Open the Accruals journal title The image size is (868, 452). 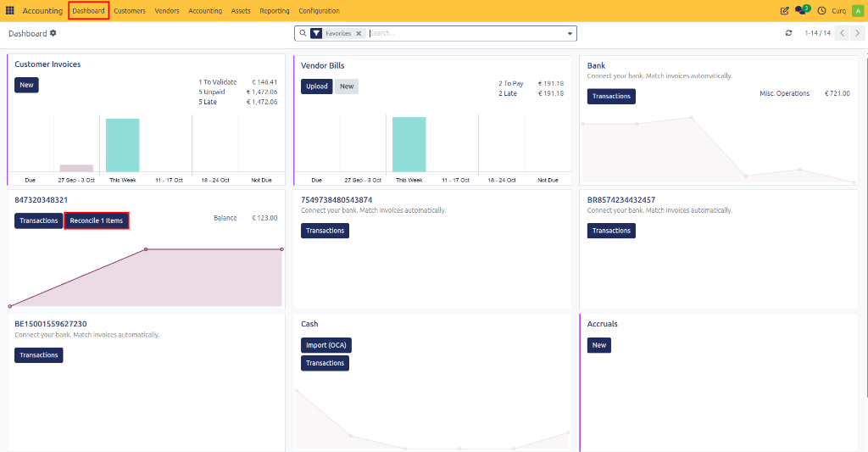tap(603, 324)
